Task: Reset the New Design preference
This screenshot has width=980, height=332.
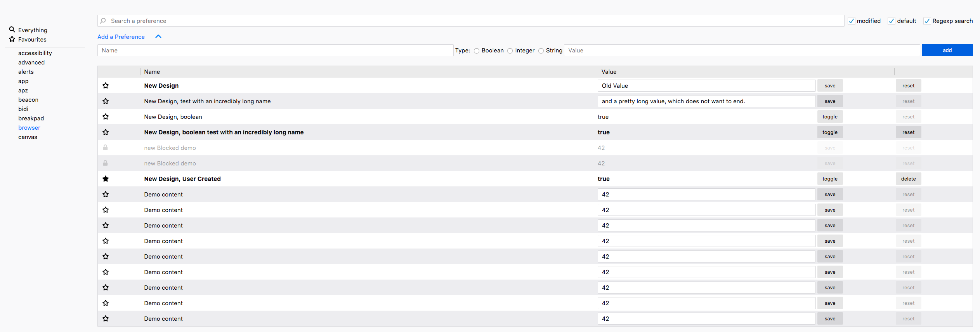Action: pyautogui.click(x=908, y=85)
